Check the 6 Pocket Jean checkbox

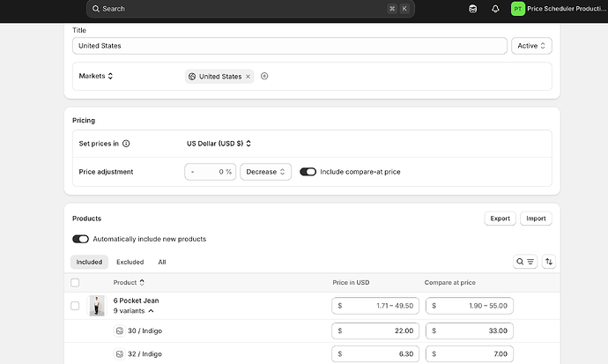coord(75,306)
